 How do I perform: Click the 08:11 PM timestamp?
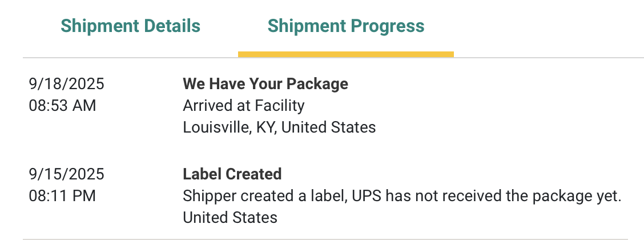[62, 195]
